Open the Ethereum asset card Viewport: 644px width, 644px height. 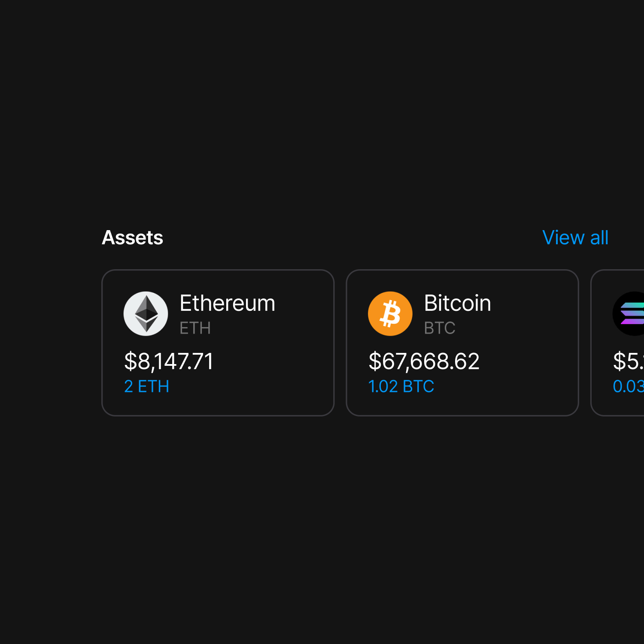(218, 343)
